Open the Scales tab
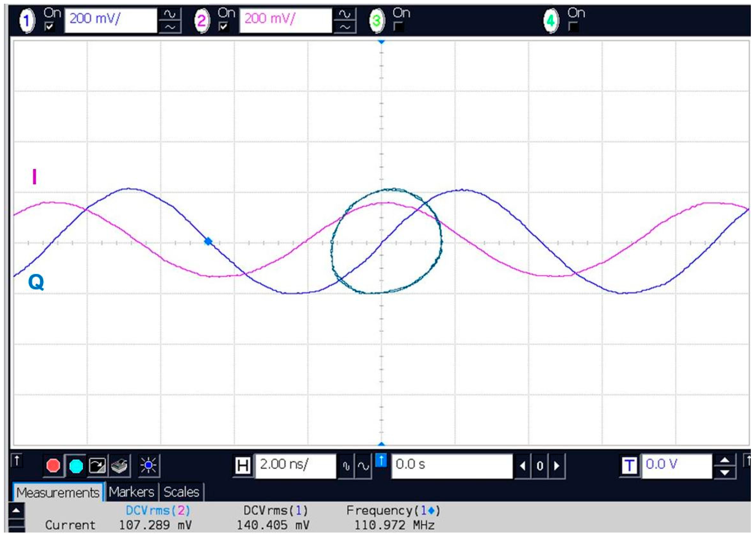 click(x=182, y=493)
